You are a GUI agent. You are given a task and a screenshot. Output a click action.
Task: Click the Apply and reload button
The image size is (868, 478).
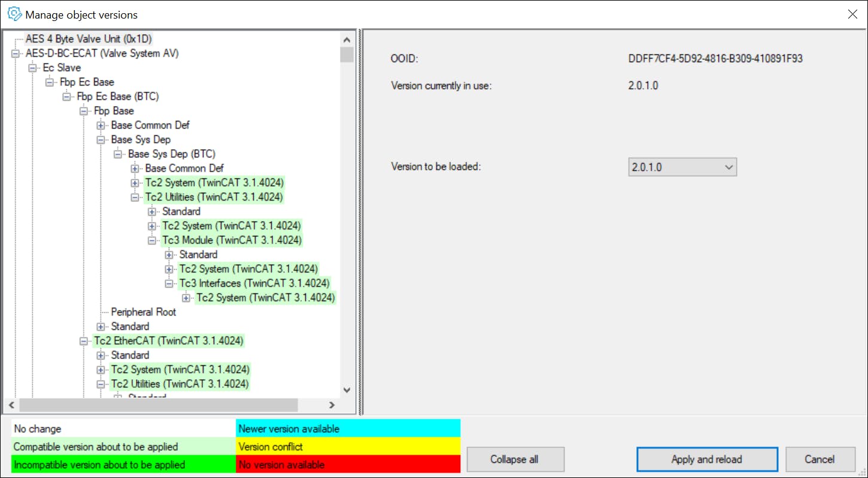click(706, 459)
